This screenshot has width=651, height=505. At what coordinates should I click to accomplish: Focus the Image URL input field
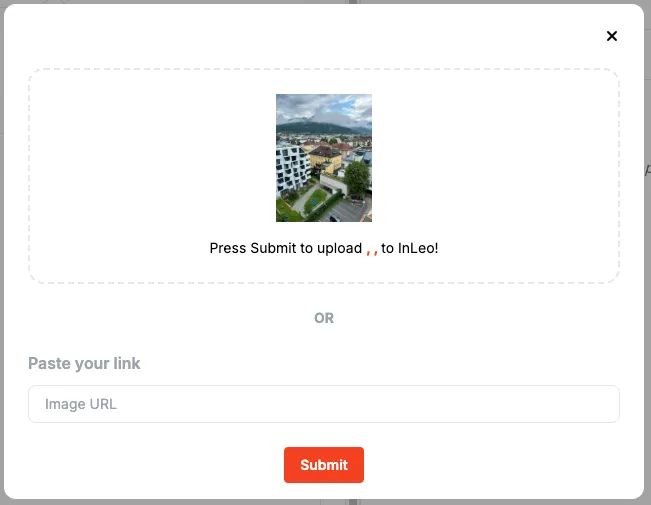click(324, 404)
